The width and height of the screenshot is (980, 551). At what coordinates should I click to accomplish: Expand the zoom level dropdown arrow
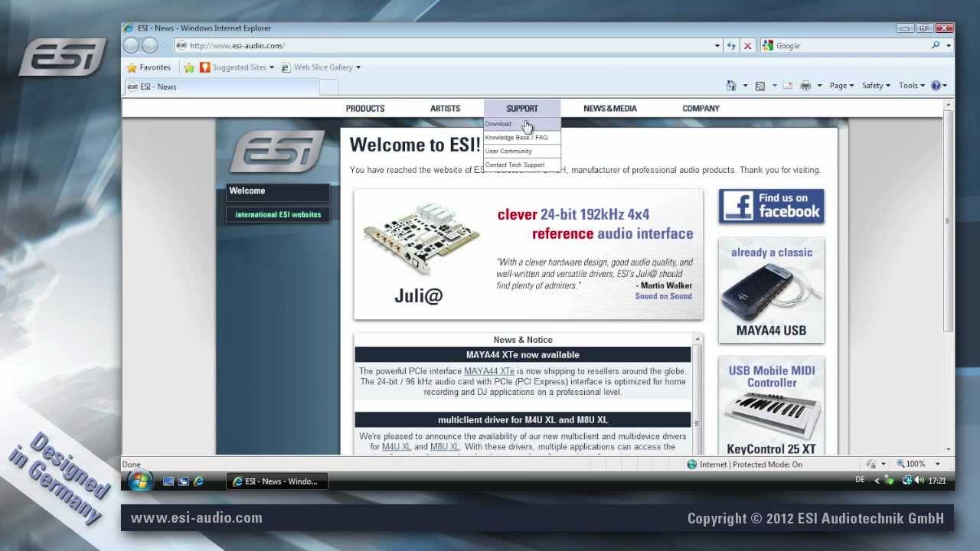click(x=937, y=465)
